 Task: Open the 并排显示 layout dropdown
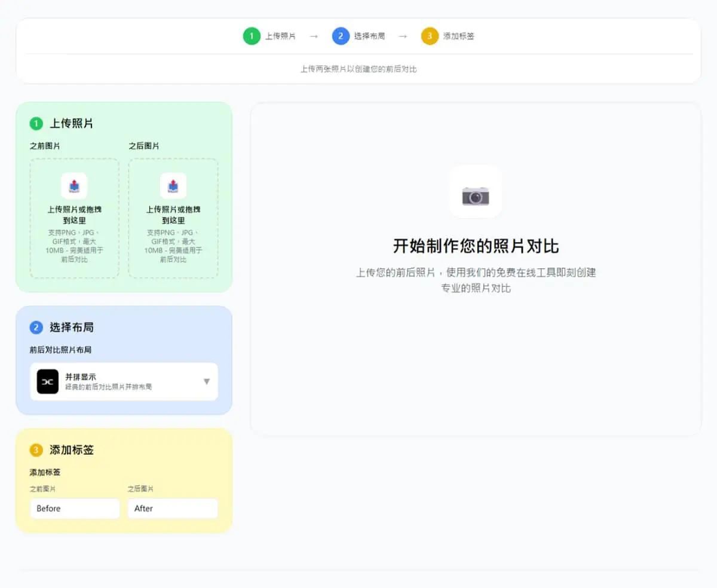[124, 381]
